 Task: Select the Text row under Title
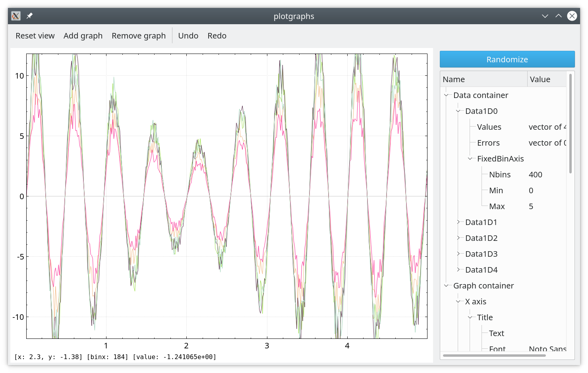pyautogui.click(x=503, y=333)
